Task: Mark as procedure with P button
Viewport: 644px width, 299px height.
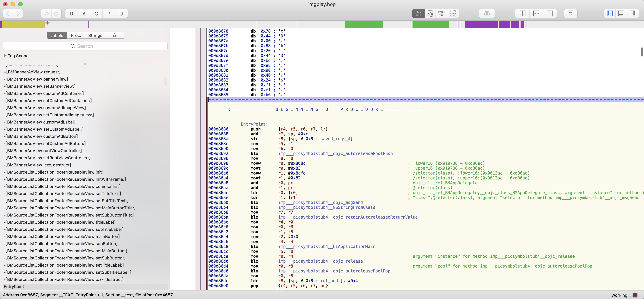Action: point(109,14)
